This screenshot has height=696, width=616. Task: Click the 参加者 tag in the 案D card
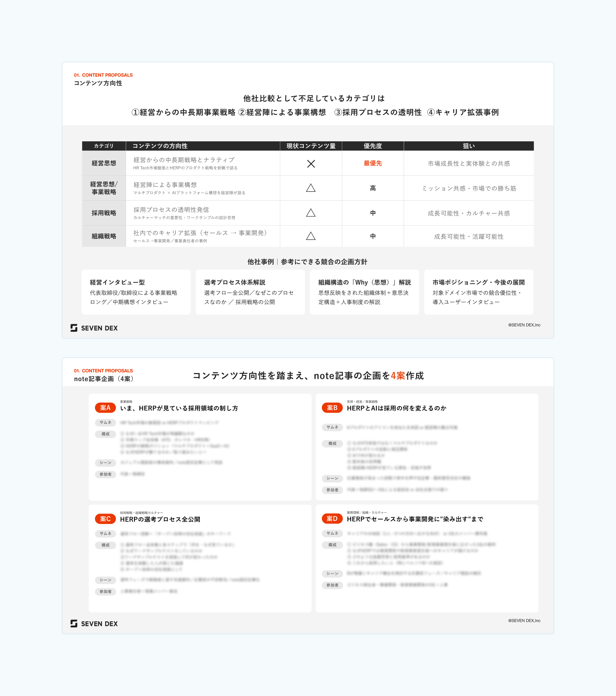(332, 585)
